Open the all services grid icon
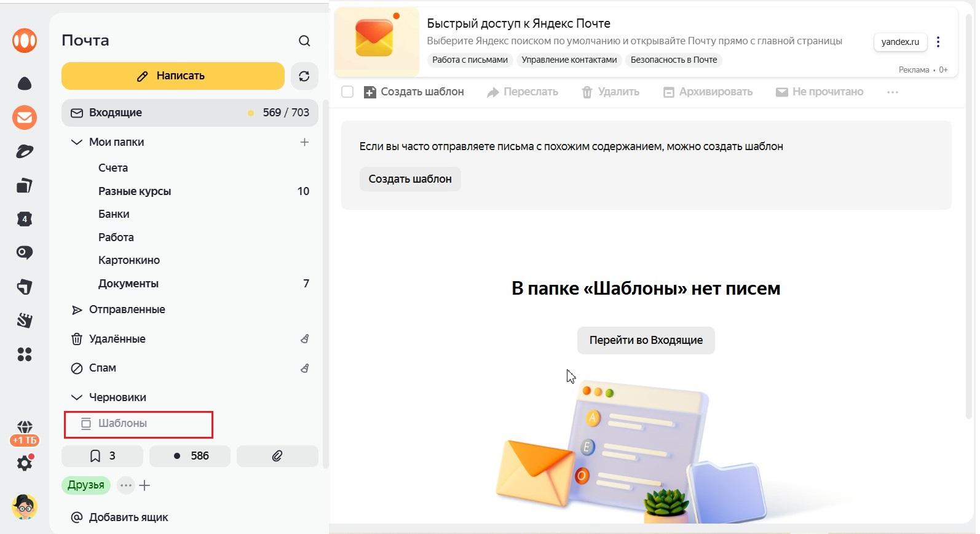This screenshot has width=980, height=534. click(25, 354)
